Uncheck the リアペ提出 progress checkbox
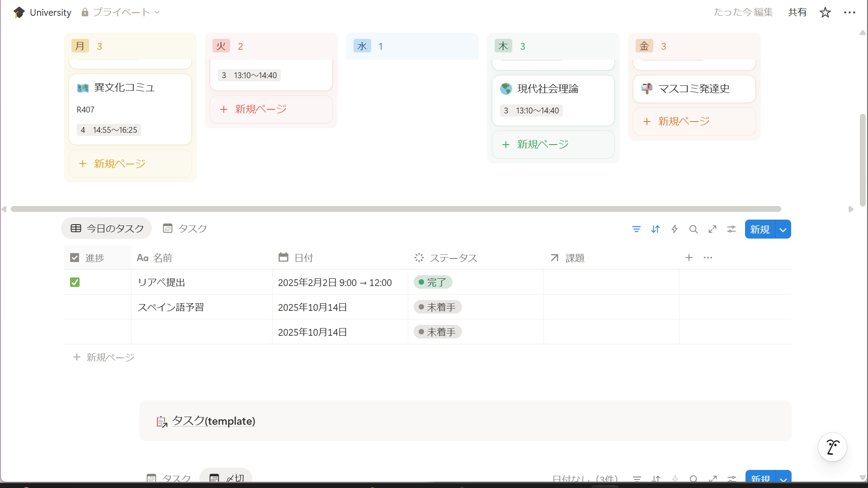 tap(75, 282)
